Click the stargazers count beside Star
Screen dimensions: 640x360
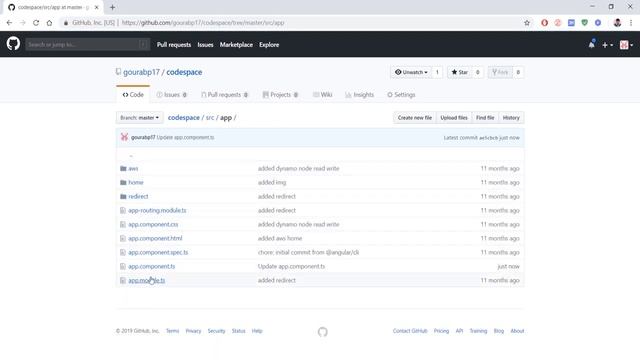478,72
